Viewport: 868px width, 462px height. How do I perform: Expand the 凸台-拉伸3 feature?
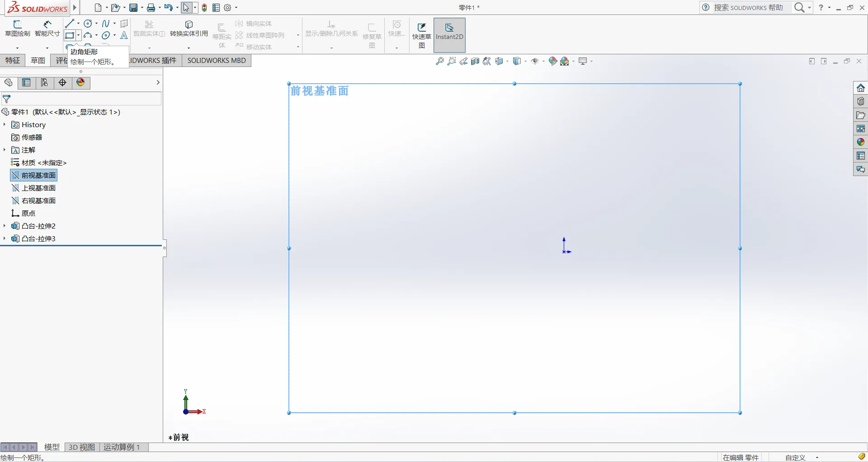coord(5,238)
